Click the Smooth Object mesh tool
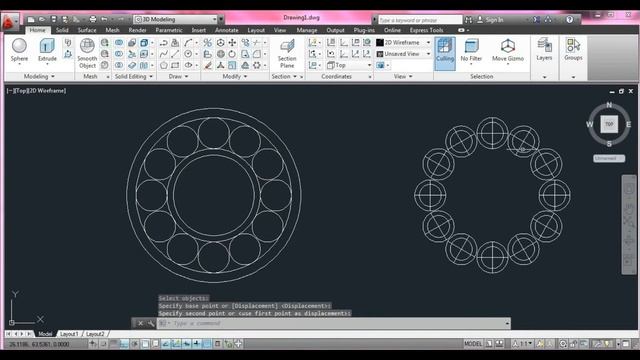 pos(87,53)
